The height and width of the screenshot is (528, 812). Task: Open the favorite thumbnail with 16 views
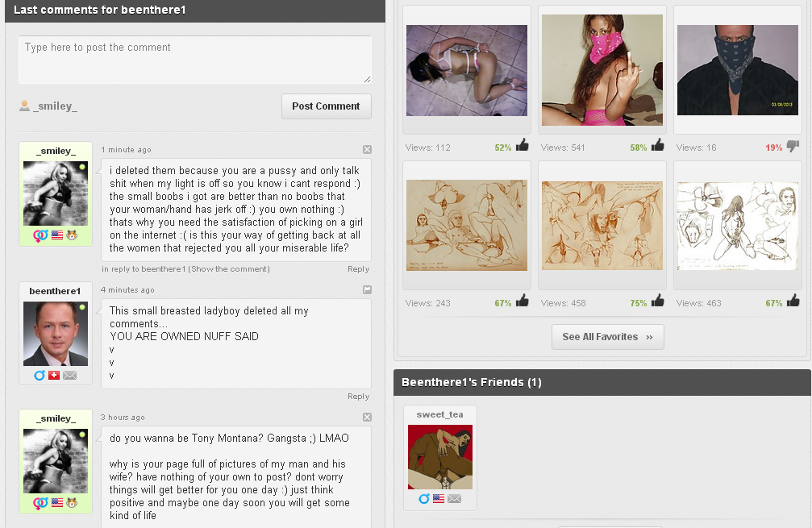click(x=738, y=70)
